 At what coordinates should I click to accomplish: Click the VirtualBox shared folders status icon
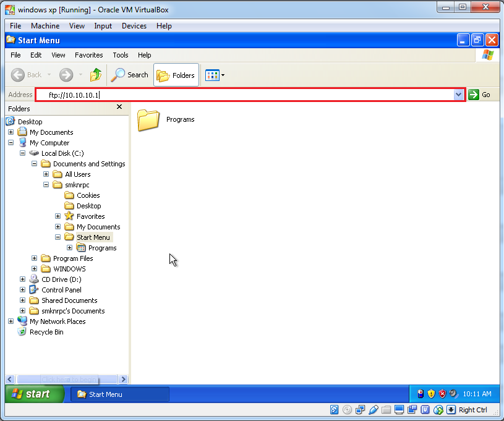point(386,409)
